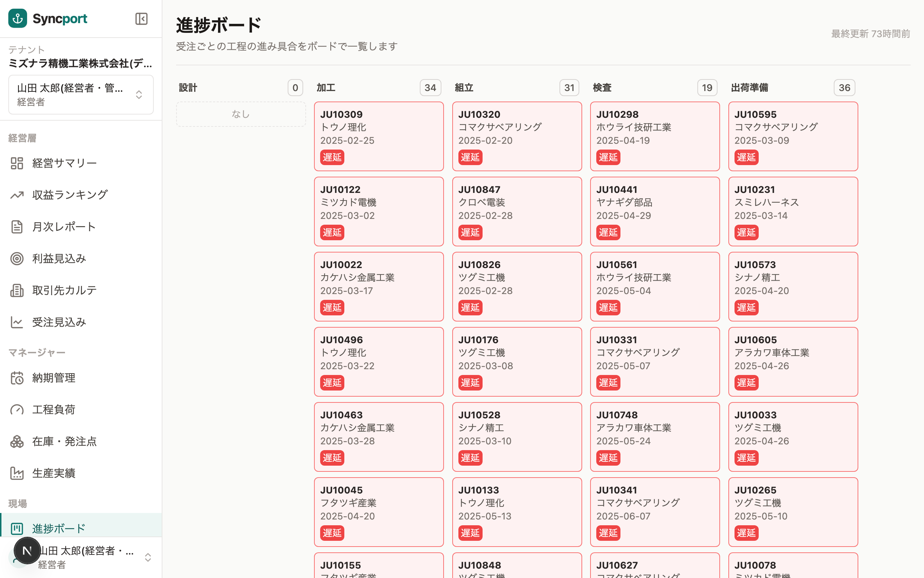Navigate to 利益見込み
The image size is (924, 578).
click(x=81, y=259)
